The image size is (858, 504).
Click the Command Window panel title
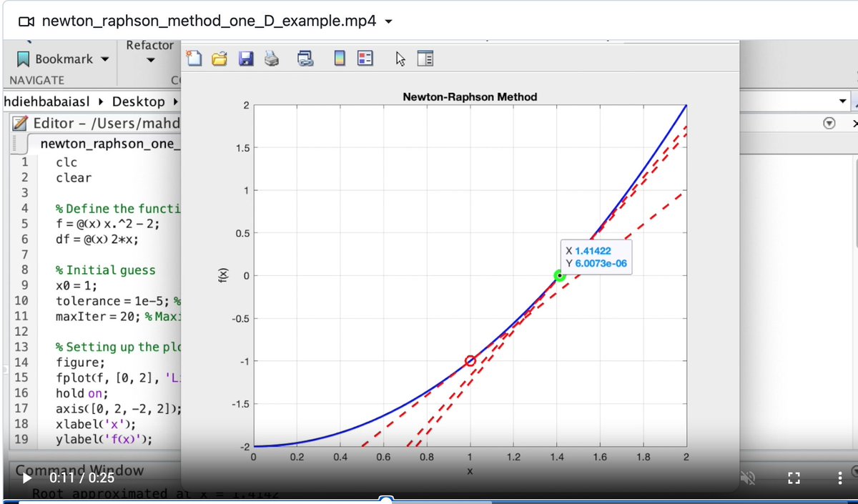79,470
